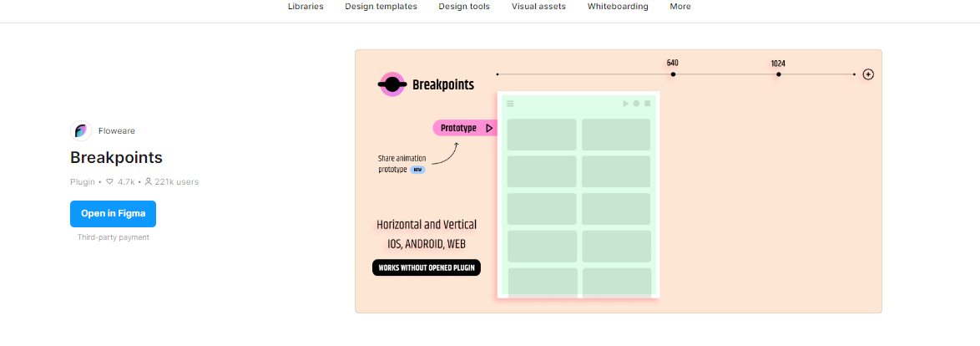Open the Libraries navigation item
This screenshot has width=980, height=346.
[x=306, y=6]
